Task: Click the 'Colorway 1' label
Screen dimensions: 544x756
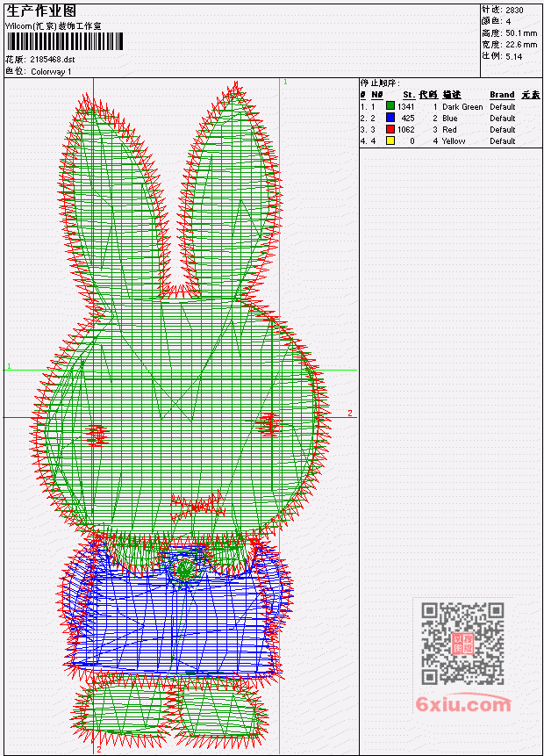Action: coord(51,72)
